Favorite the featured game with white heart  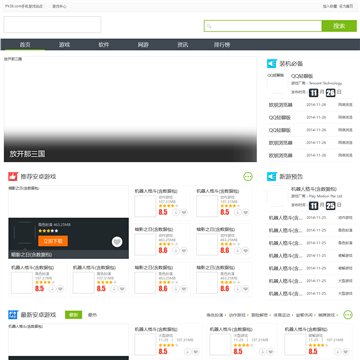pos(117,242)
